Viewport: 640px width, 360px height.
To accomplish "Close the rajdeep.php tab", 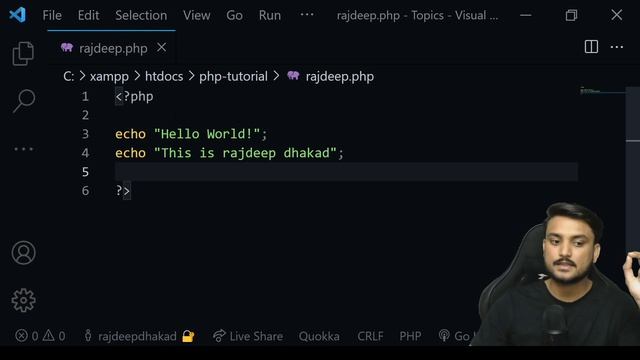I will click(x=162, y=48).
